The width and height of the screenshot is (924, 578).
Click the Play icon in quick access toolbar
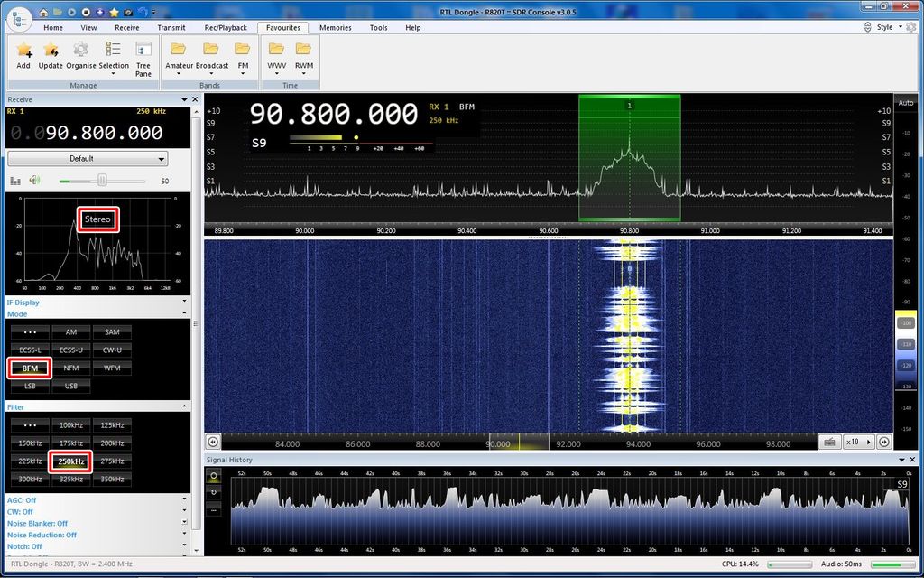pyautogui.click(x=72, y=12)
